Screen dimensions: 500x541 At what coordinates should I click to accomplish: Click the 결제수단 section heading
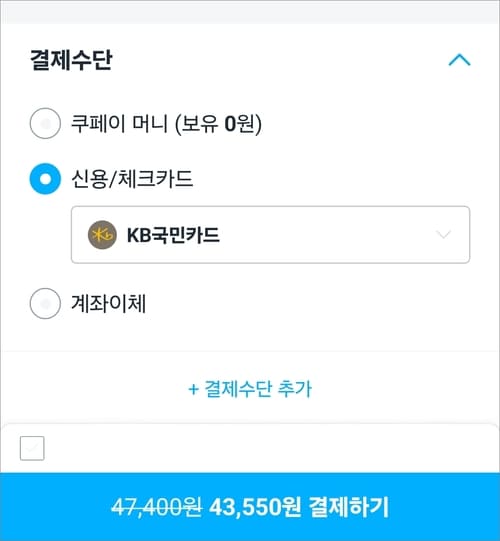[71, 60]
